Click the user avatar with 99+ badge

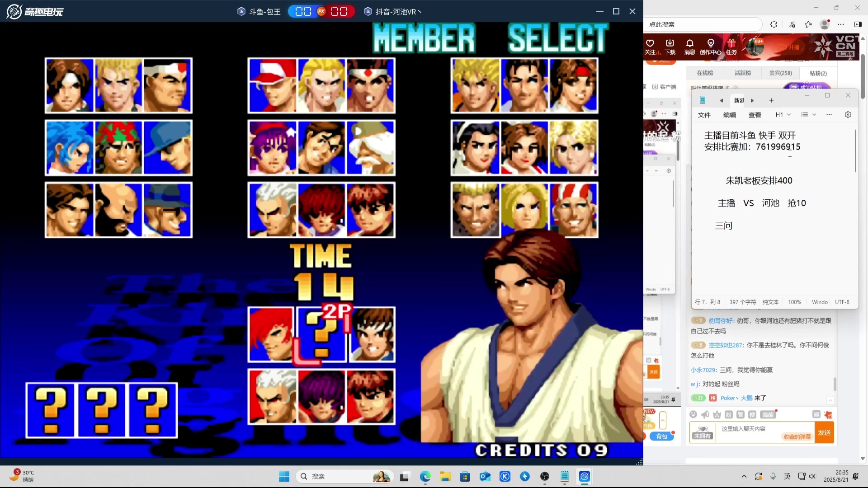pos(754,47)
